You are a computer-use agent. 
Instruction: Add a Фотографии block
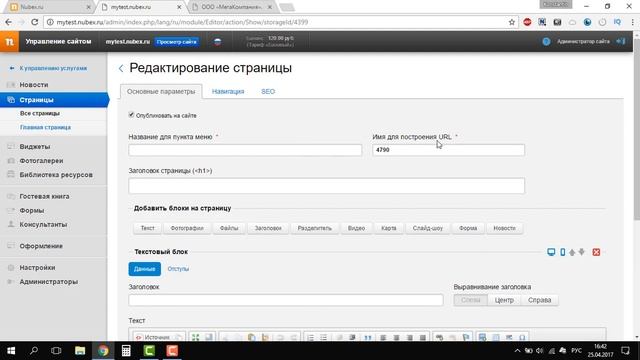click(x=187, y=228)
